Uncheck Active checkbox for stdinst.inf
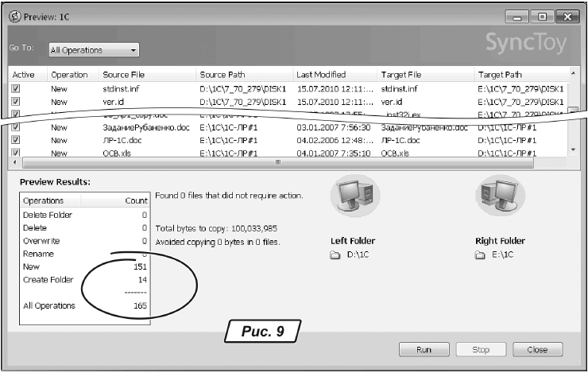This screenshot has width=588, height=373. pyautogui.click(x=15, y=90)
